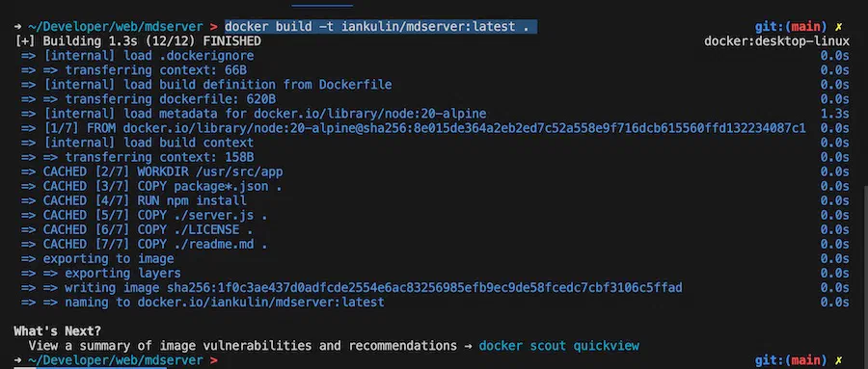
Task: Click the prompt arrow before top ~/Developer path
Action: click(17, 27)
